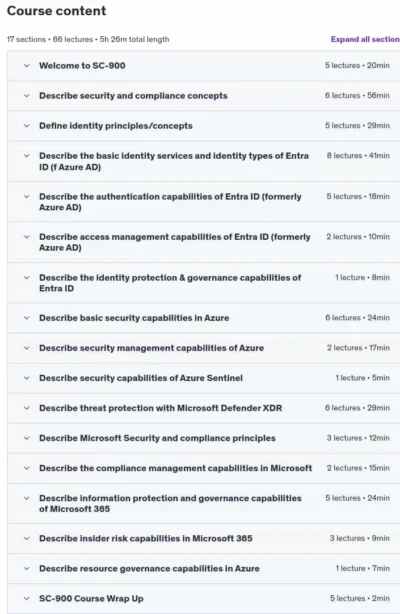
Task: Expand chevron for resource governance capabilities in Azure
Action: click(x=27, y=569)
